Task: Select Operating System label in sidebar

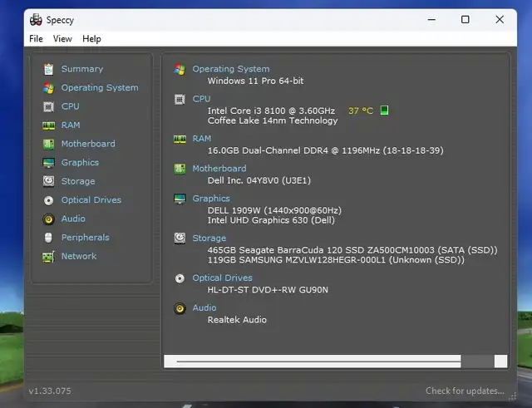Action: pyautogui.click(x=100, y=87)
